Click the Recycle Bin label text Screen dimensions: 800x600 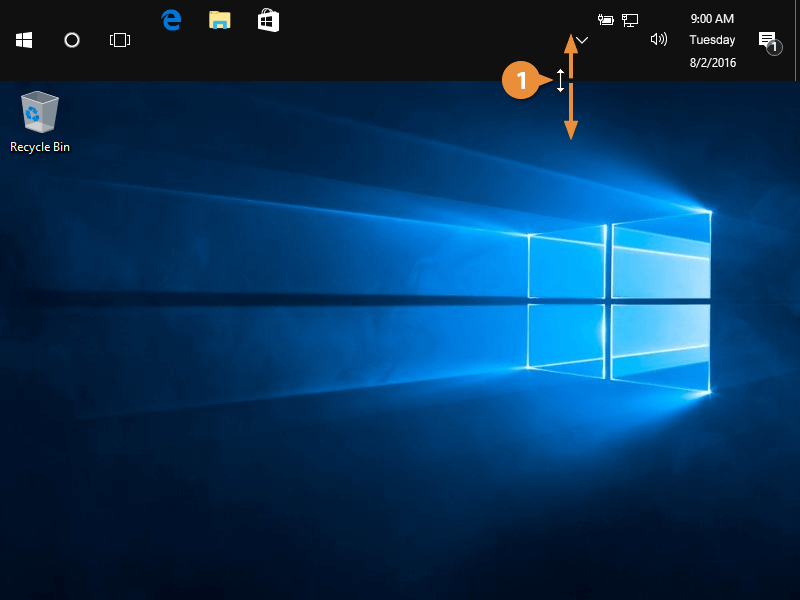(40, 147)
